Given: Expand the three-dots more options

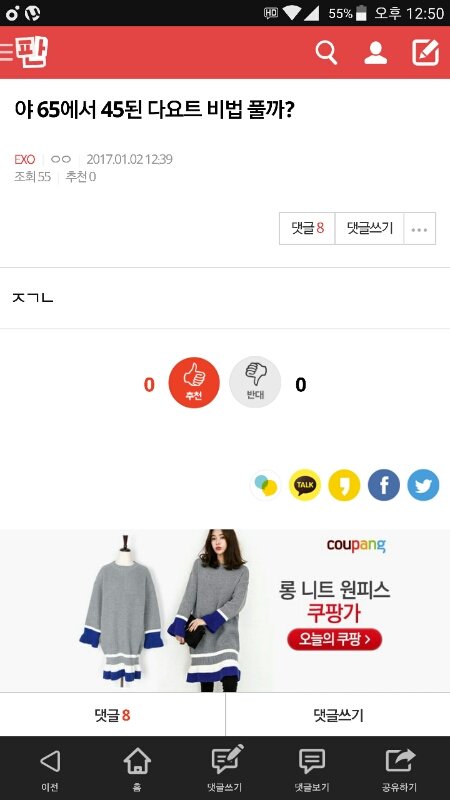Looking at the screenshot, I should pyautogui.click(x=419, y=229).
